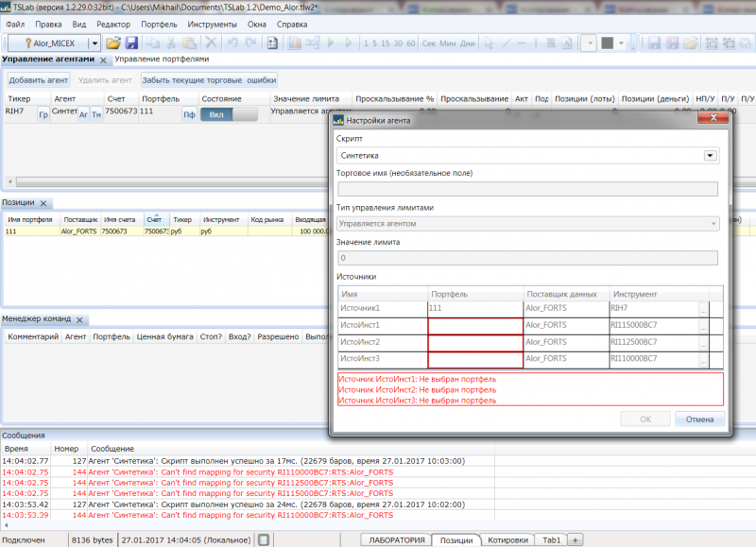The image size is (756, 547).
Task: Click the status bar log icon
Action: (x=266, y=539)
